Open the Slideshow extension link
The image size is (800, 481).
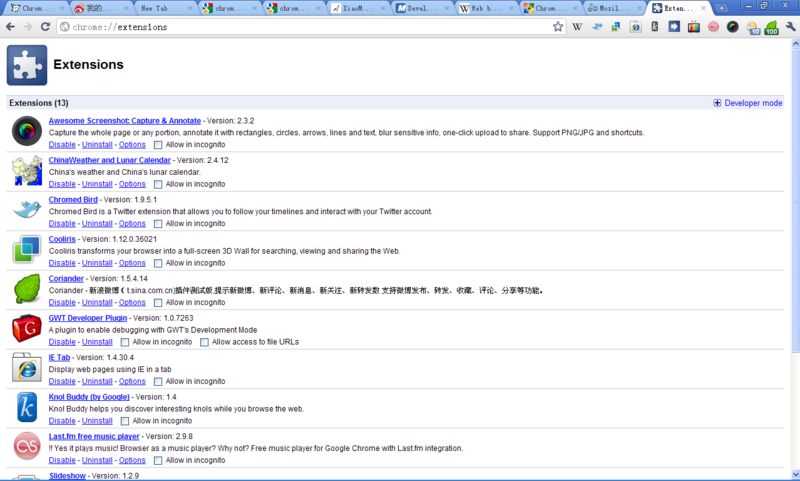click(x=67, y=476)
